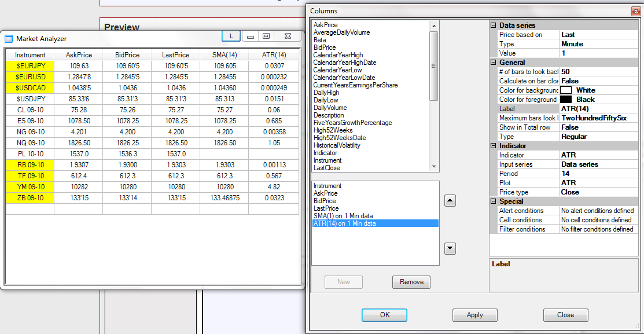Select LastPrice in configured columns list

click(326, 209)
